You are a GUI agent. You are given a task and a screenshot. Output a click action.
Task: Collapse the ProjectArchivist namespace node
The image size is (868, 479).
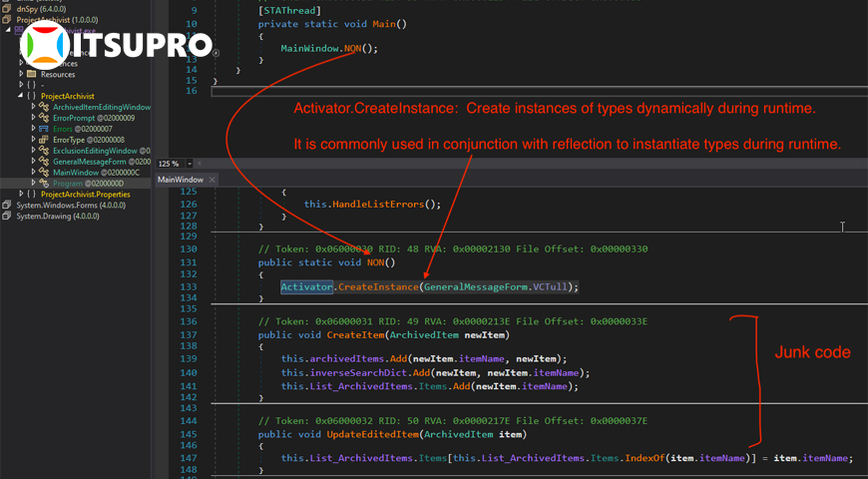(x=22, y=96)
